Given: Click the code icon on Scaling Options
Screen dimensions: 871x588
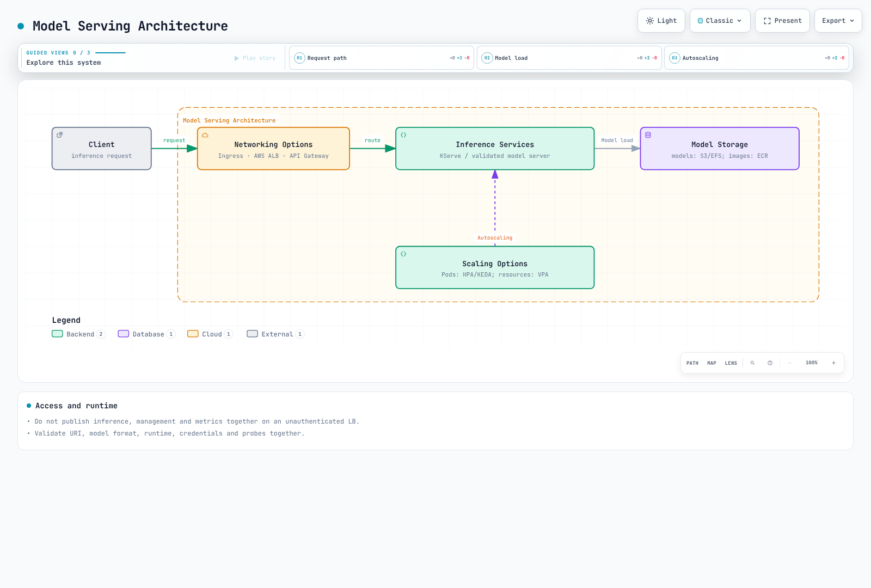Looking at the screenshot, I should point(403,254).
